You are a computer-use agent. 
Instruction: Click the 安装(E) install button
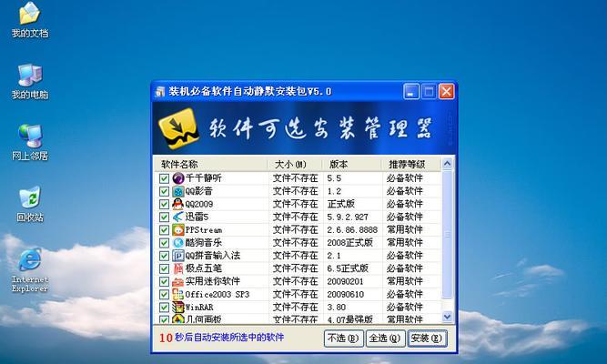427,339
